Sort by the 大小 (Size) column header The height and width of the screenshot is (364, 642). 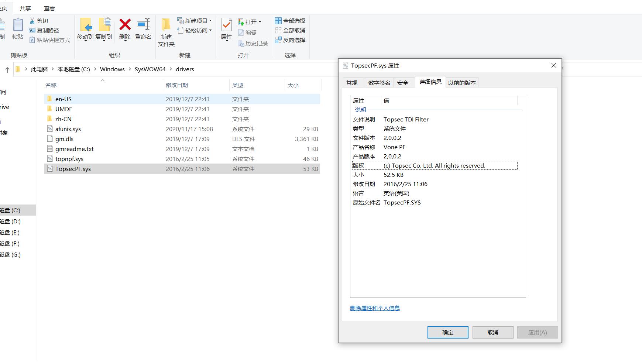pyautogui.click(x=293, y=85)
